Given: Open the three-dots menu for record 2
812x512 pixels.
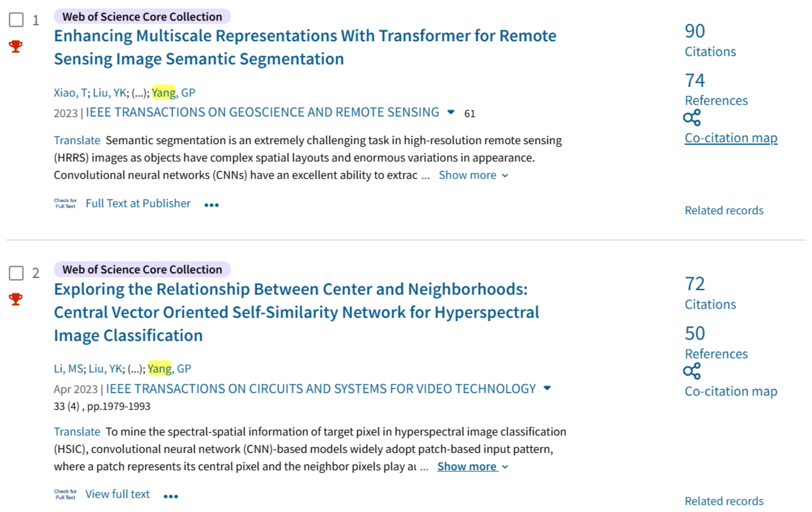Looking at the screenshot, I should coord(171,496).
